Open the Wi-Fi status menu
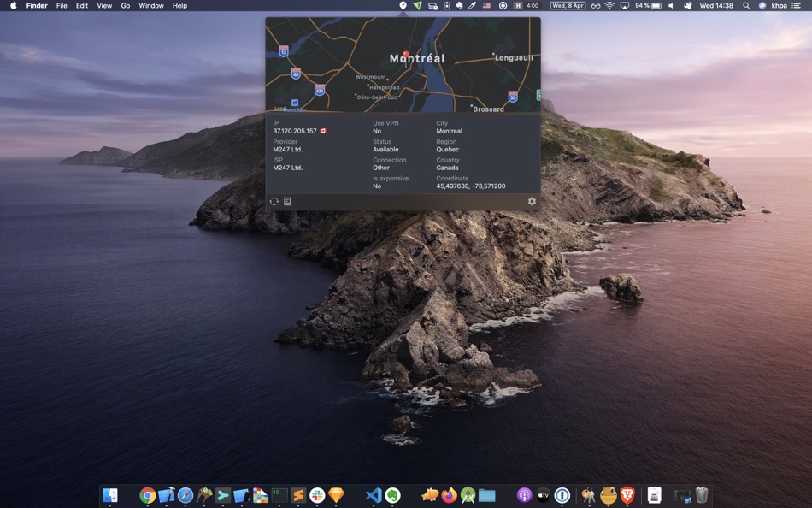The height and width of the screenshot is (508, 812). [610, 6]
